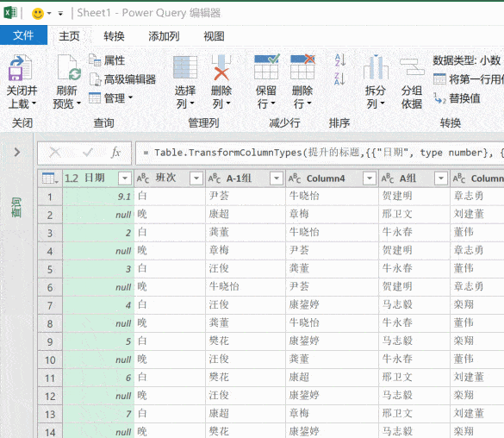Cancel formula edit with the X icon
Image resolution: width=504 pixels, height=438 pixels.
(x=55, y=153)
